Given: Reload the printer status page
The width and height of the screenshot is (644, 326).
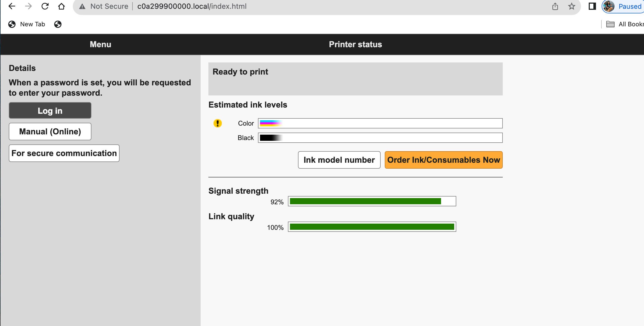Looking at the screenshot, I should [x=45, y=6].
